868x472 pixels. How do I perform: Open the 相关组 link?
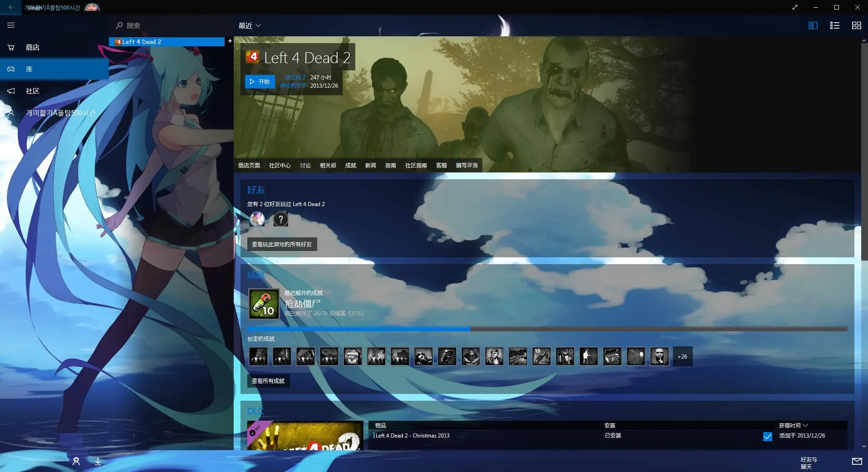tap(328, 166)
